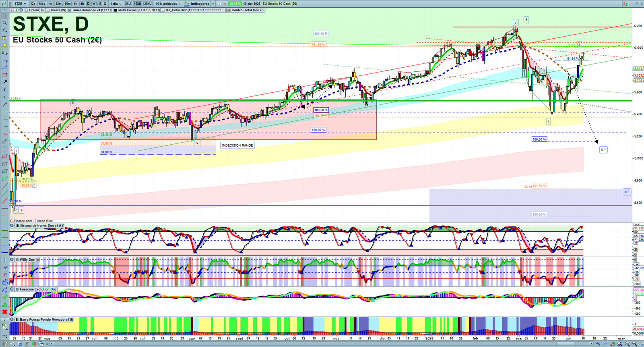Image resolution: width=644 pixels, height=347 pixels.
Task: Select the alert bell tool
Action: (5, 46)
